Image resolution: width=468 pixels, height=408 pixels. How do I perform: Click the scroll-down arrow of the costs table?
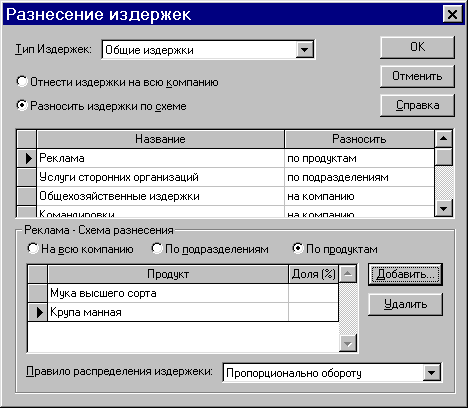click(443, 208)
